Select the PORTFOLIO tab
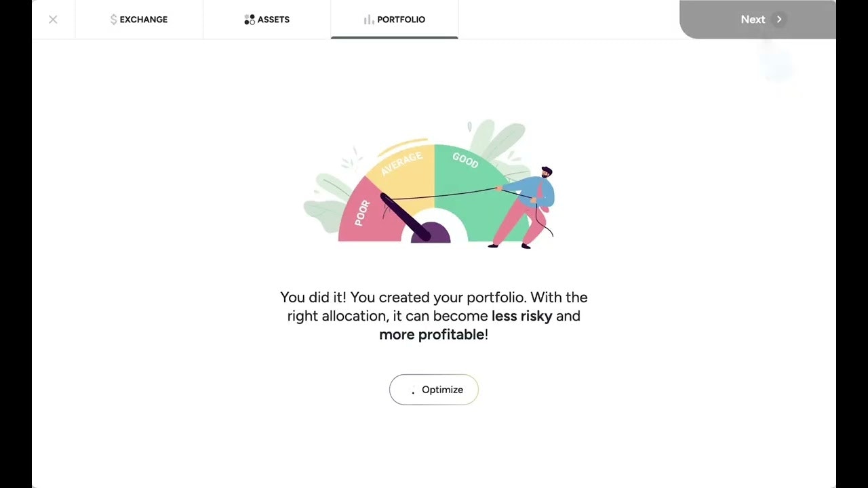Screen dimensions: 868x488 [395, 19]
